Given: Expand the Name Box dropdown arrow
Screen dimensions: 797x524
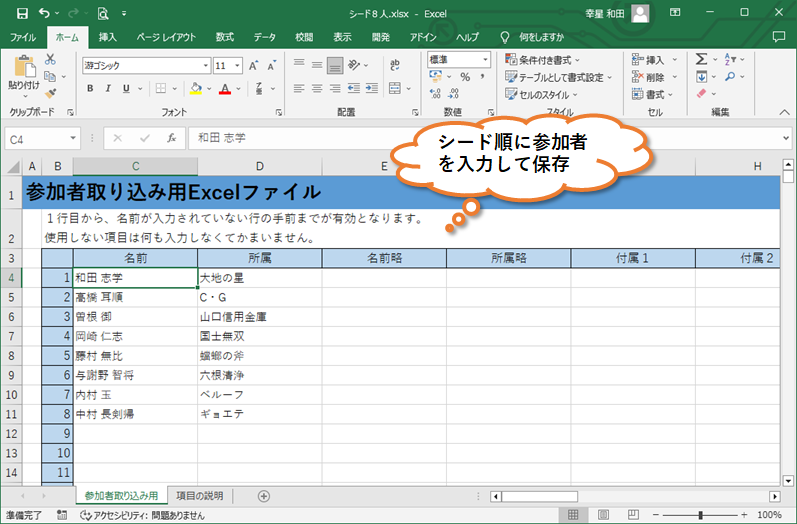Looking at the screenshot, I should [x=73, y=139].
